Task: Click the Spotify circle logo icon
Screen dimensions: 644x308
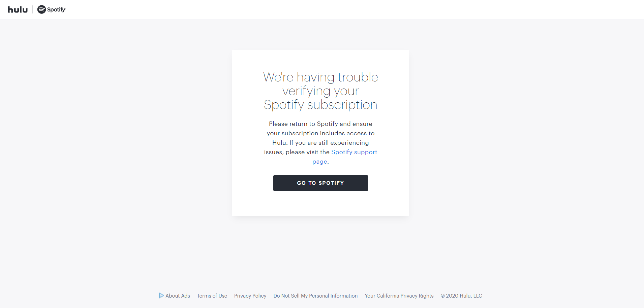Action: click(x=41, y=9)
